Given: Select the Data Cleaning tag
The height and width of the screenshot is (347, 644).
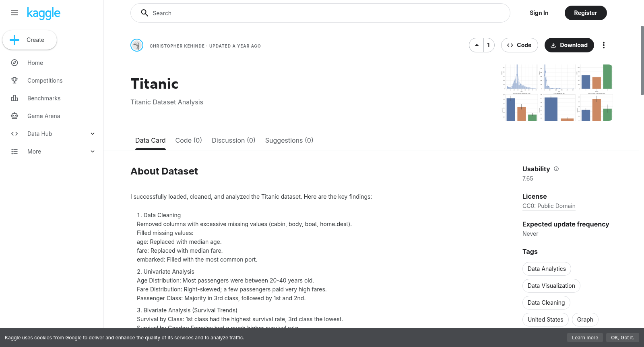Looking at the screenshot, I should coord(546,303).
